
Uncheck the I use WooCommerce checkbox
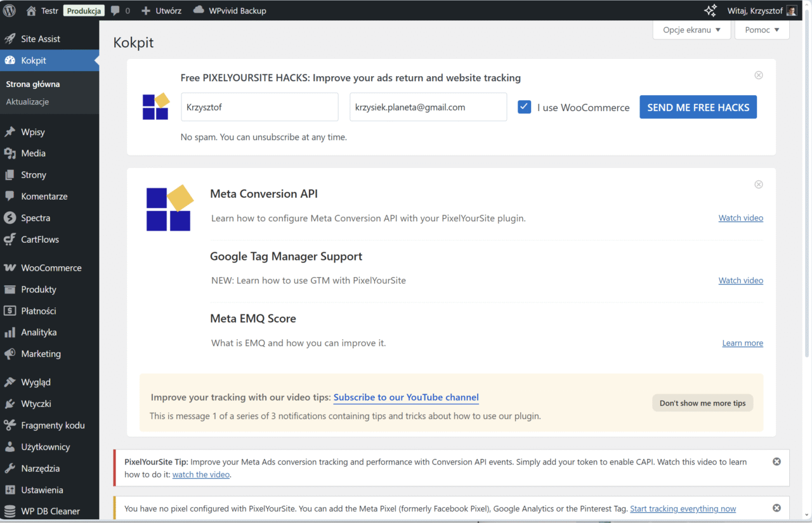pos(524,107)
